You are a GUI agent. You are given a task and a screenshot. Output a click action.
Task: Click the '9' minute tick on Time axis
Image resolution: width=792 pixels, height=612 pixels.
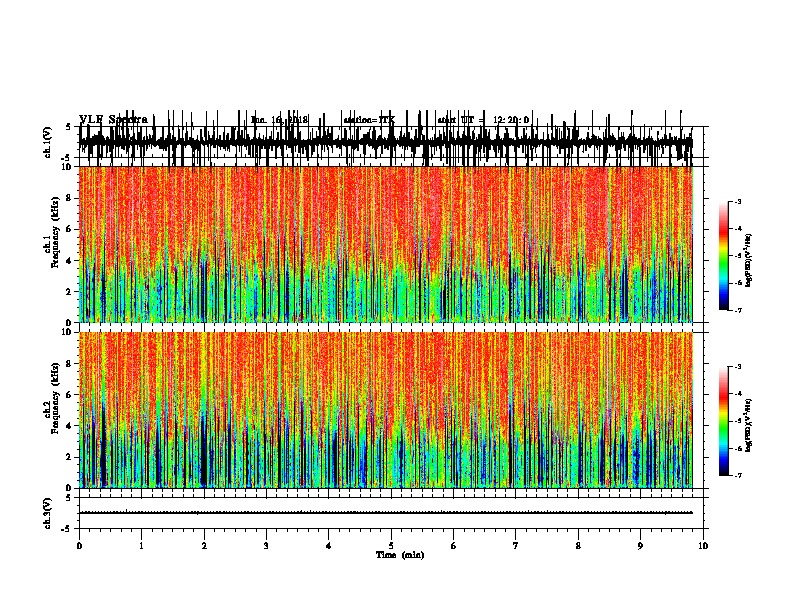click(x=640, y=546)
